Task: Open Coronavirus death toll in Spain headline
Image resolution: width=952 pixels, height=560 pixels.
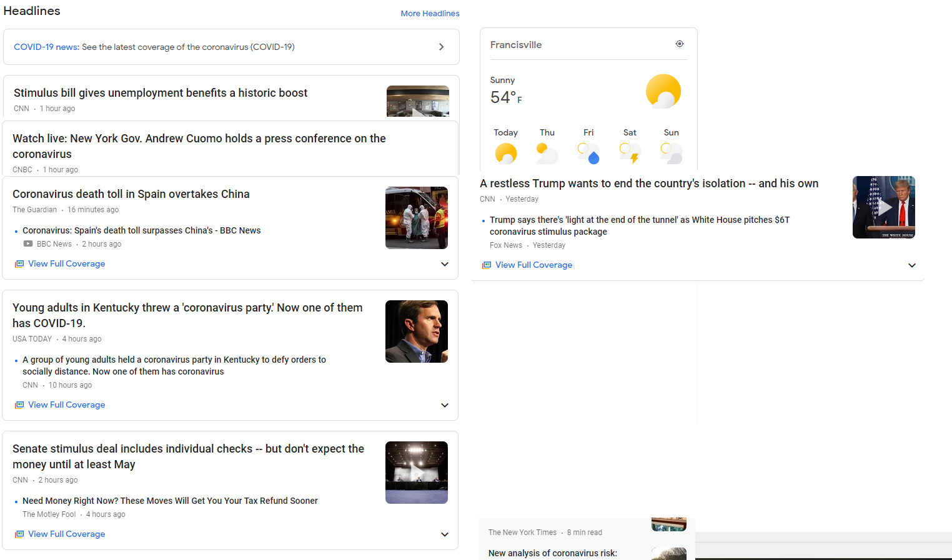Action: point(131,194)
